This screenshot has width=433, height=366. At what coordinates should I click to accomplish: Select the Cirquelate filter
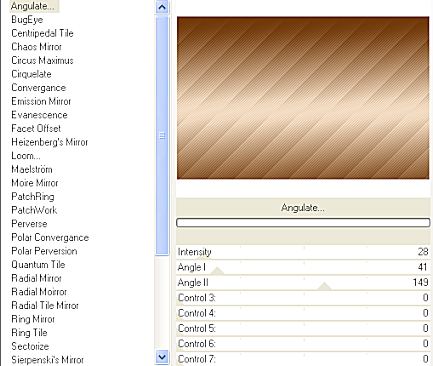point(31,74)
